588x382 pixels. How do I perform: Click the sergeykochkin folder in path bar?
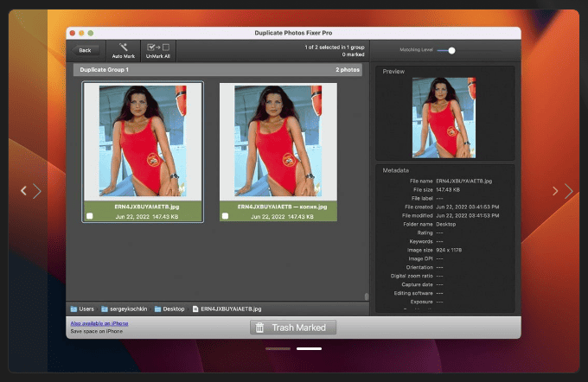[x=125, y=309]
